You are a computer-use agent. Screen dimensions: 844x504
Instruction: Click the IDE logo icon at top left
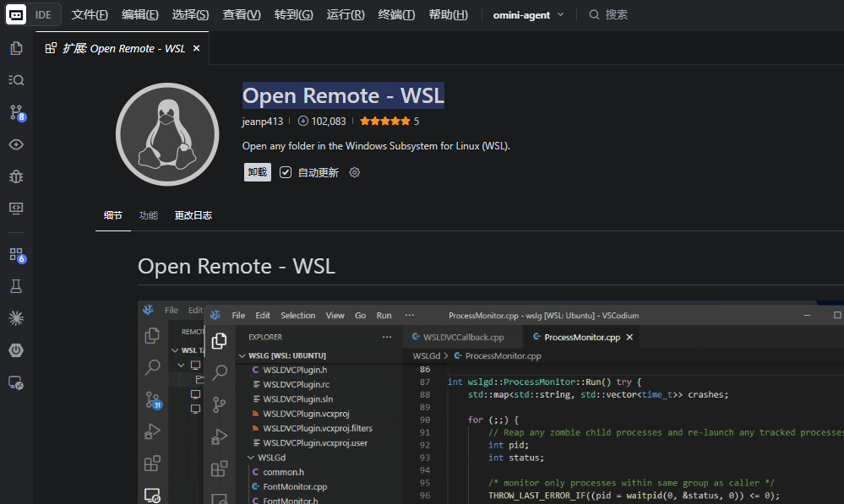[16, 14]
